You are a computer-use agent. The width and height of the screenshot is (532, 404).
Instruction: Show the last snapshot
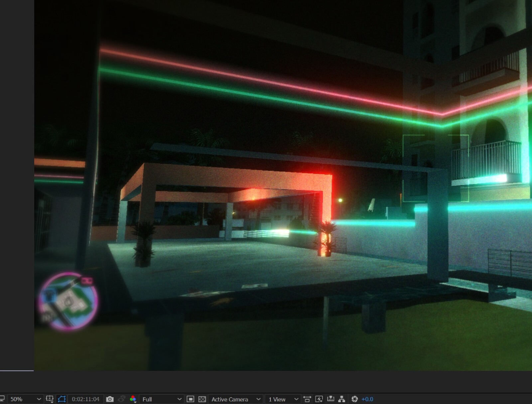(122, 399)
